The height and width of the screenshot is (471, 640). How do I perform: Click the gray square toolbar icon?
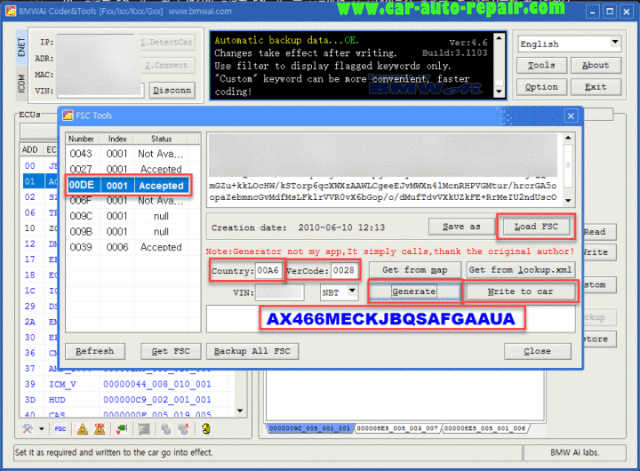pyautogui.click(x=144, y=429)
